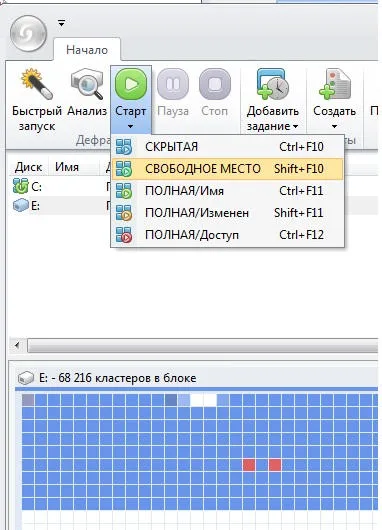Viewport: 382px width, 530px height.
Task: Sort by the Диск column header
Action: point(28,167)
